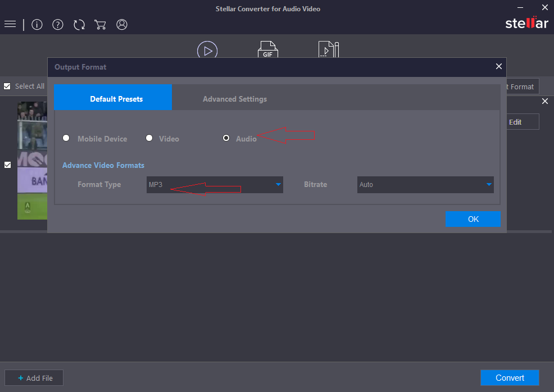Toggle the Select All checkbox
Image resolution: width=554 pixels, height=392 pixels.
7,86
